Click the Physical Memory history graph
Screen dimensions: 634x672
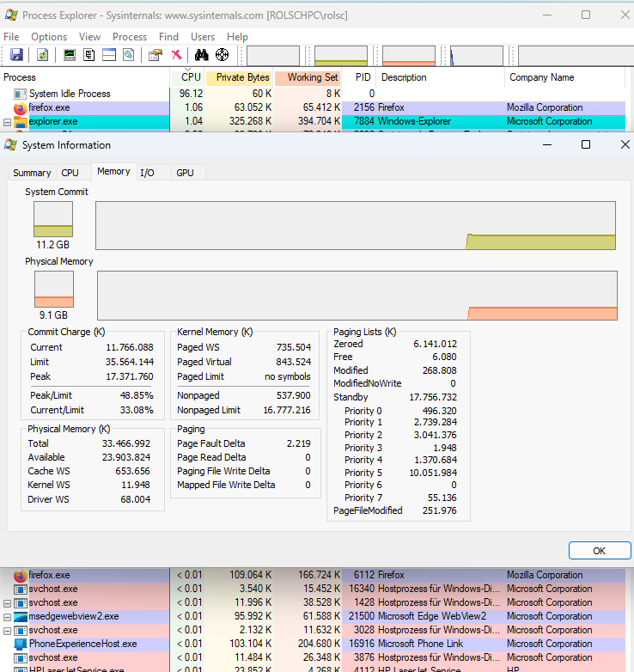click(357, 296)
